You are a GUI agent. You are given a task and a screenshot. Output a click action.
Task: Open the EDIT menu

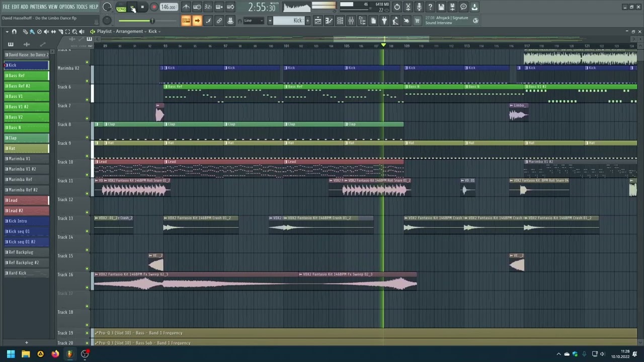pos(16,7)
